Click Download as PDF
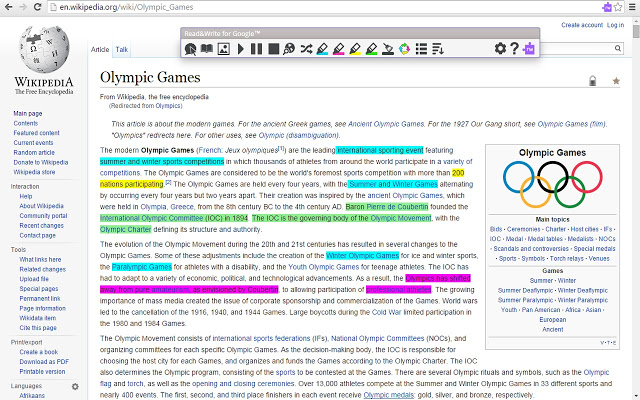The height and width of the screenshot is (400, 640). tap(44, 362)
